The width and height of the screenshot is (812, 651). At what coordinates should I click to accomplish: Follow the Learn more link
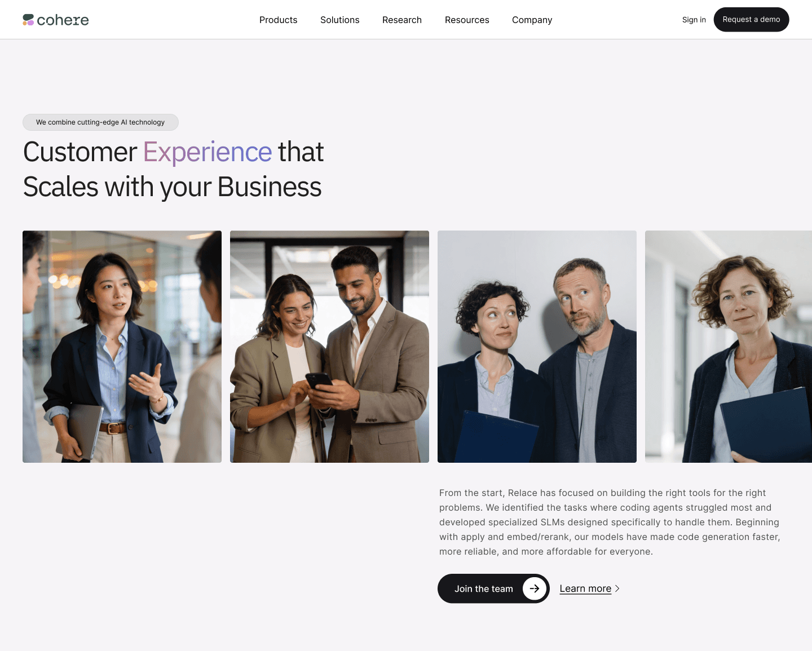[585, 588]
